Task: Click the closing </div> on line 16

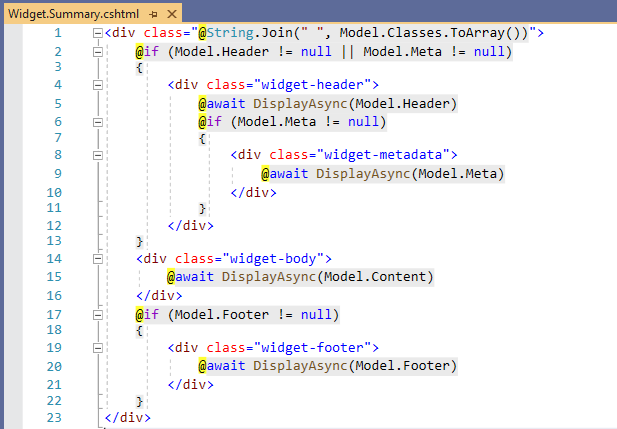Action: click(159, 296)
